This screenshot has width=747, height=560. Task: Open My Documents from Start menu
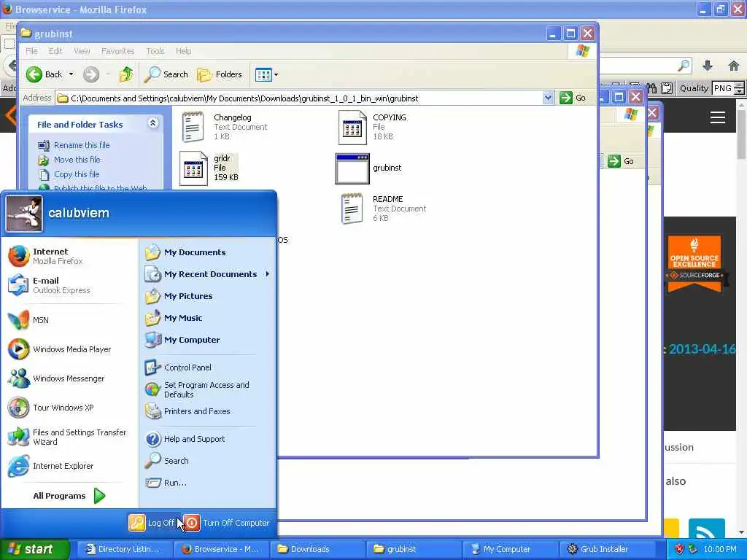(x=208, y=252)
